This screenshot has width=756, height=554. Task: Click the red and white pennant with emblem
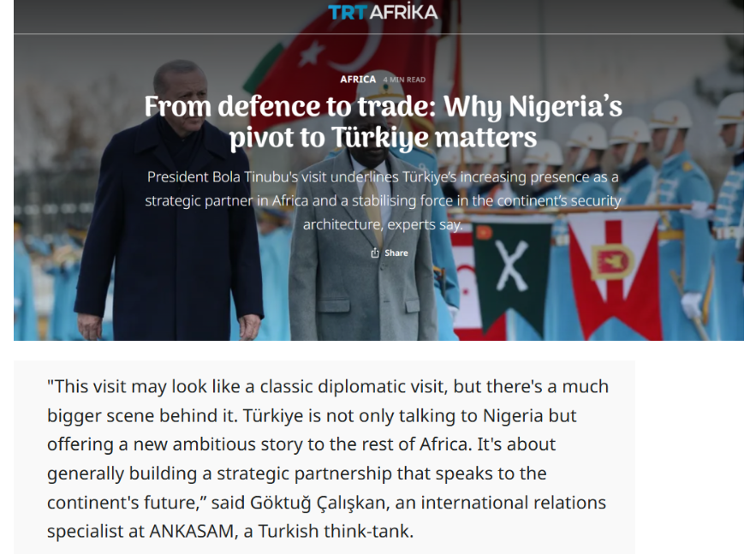tap(614, 270)
